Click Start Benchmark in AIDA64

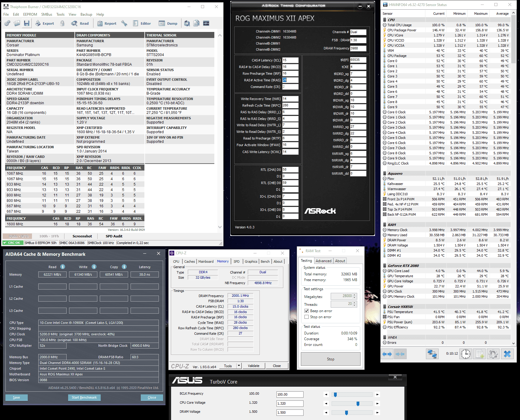pyautogui.click(x=84, y=397)
